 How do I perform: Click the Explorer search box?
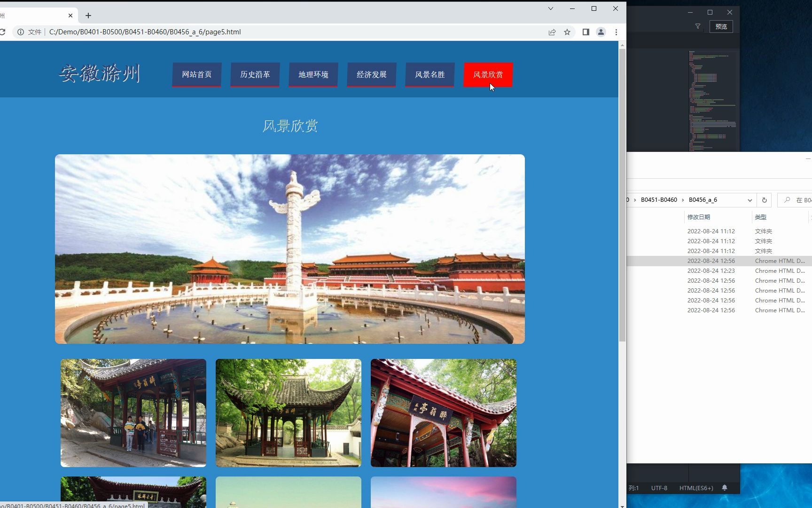tap(795, 200)
